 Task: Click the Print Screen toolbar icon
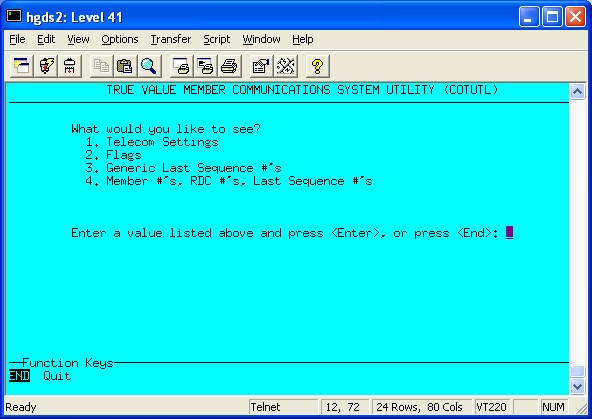(x=181, y=66)
